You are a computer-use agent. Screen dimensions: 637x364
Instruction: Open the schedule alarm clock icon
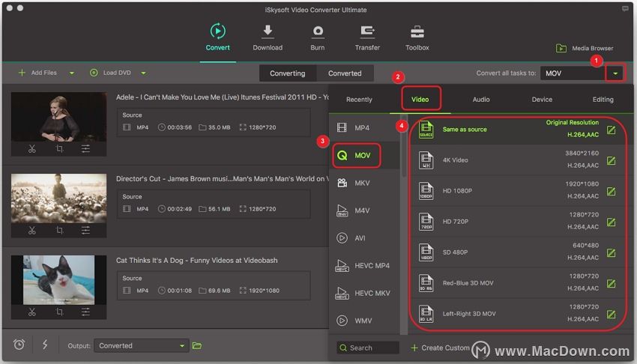click(x=19, y=345)
